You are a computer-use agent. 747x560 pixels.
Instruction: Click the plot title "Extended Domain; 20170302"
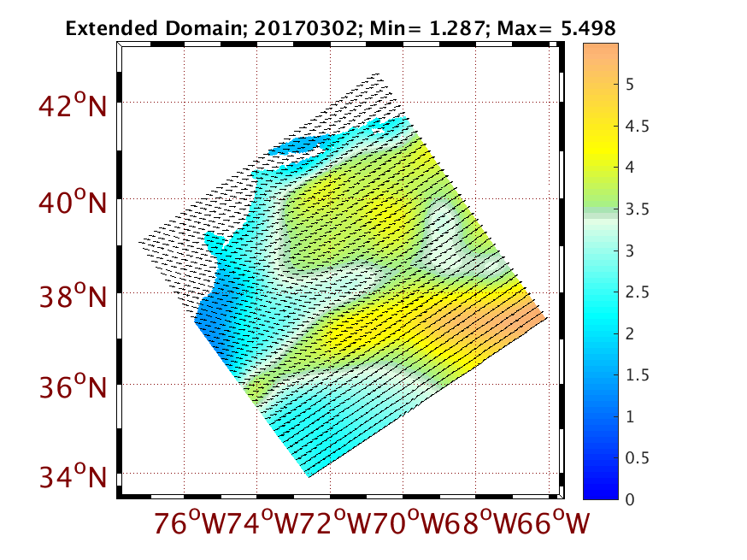(x=210, y=28)
